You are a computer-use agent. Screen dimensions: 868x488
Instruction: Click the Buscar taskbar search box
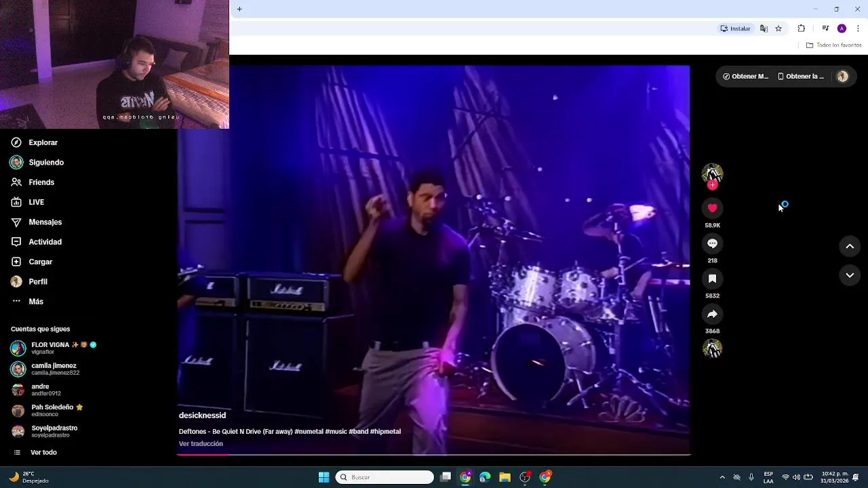click(x=385, y=477)
